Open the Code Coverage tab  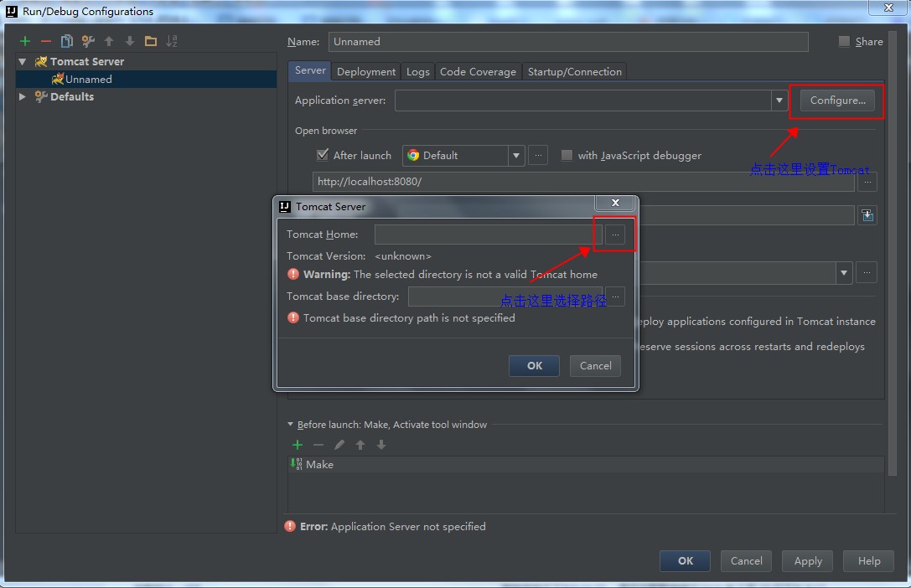point(478,71)
